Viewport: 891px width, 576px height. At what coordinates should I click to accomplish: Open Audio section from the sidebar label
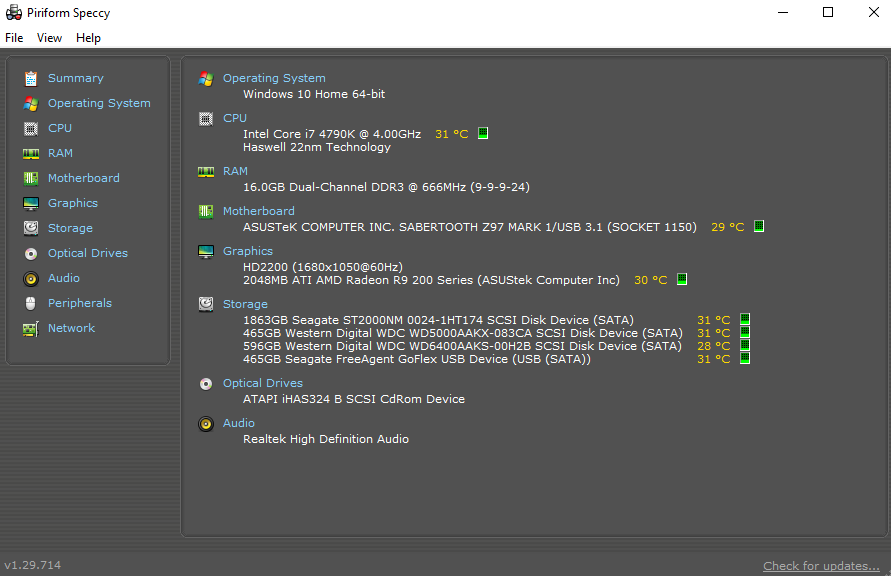(64, 278)
